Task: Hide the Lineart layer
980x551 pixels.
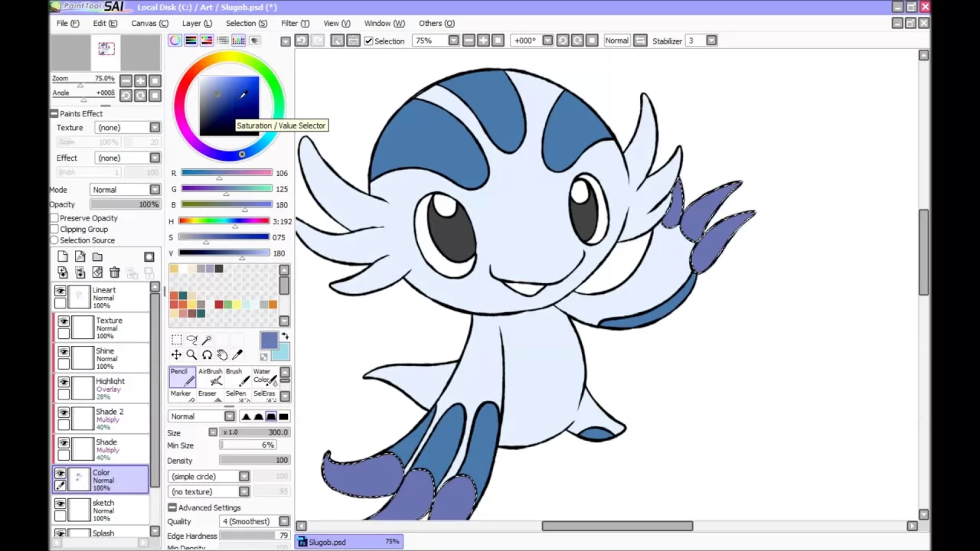Action: 60,291
